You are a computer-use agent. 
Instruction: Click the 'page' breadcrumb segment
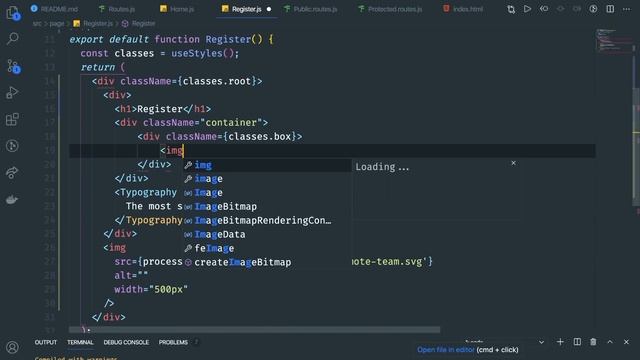[x=57, y=24]
